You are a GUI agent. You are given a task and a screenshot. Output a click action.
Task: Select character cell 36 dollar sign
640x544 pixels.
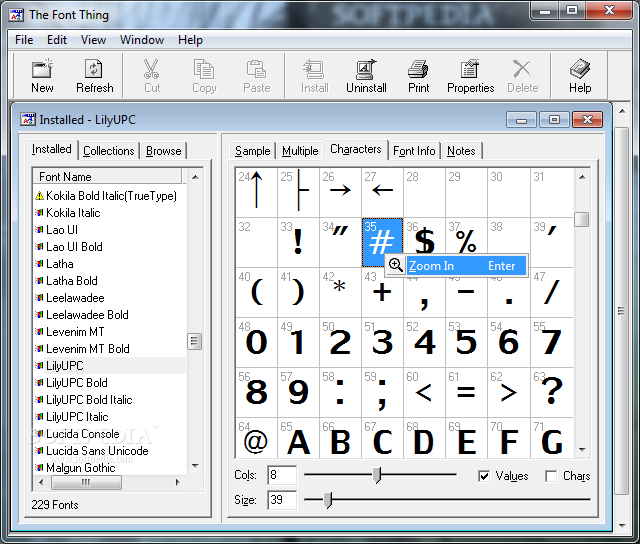pyautogui.click(x=424, y=242)
